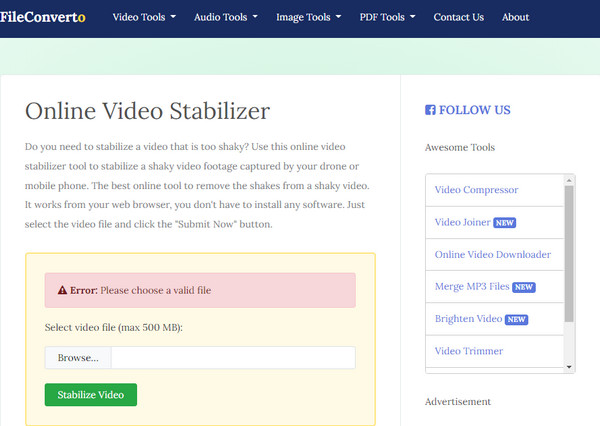Click the 'Advertisement' sidebar label
Image resolution: width=600 pixels, height=426 pixels.
point(458,402)
